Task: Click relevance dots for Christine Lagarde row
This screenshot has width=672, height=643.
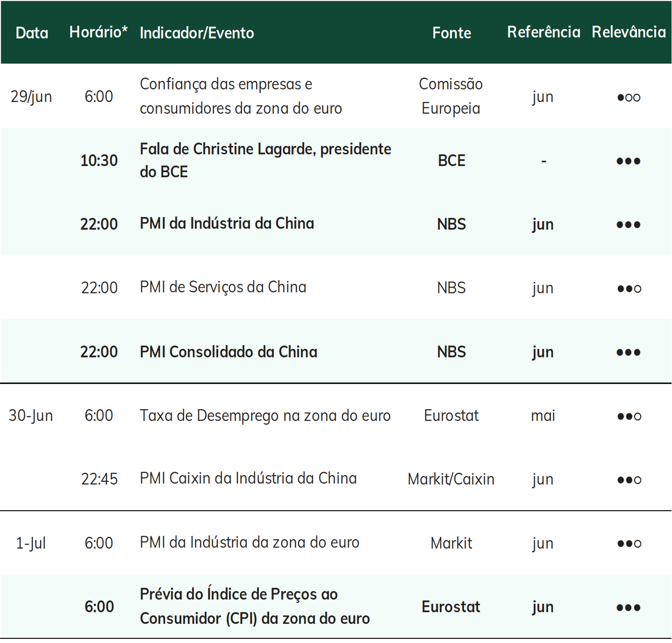Action: 629,161
